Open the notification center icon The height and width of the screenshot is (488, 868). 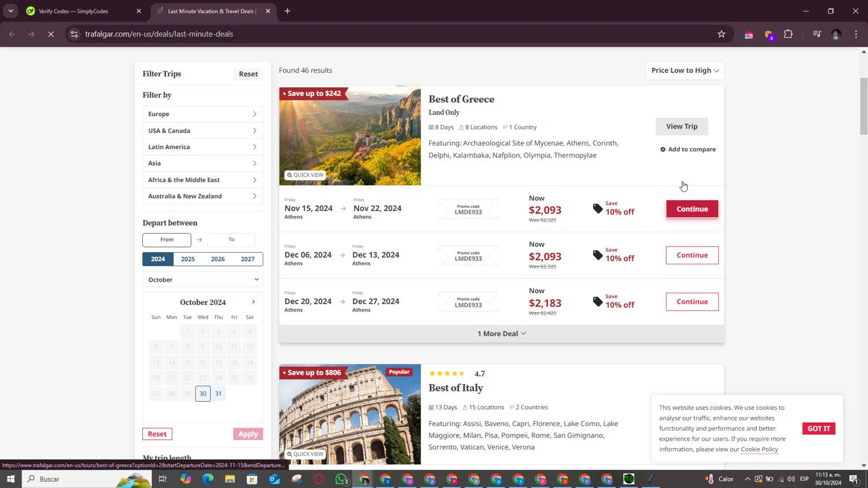[854, 479]
